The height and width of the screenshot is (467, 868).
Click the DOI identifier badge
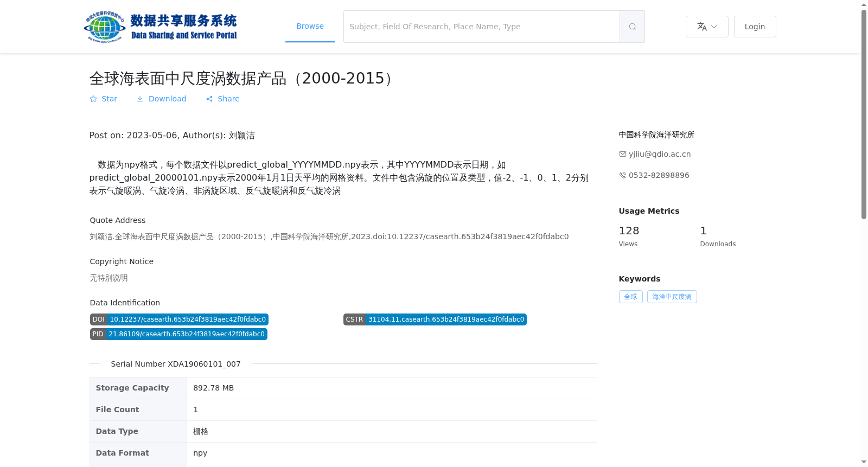179,319
